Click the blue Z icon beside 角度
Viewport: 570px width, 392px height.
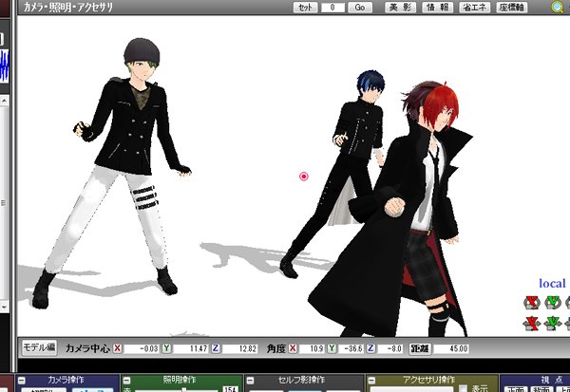(370, 348)
